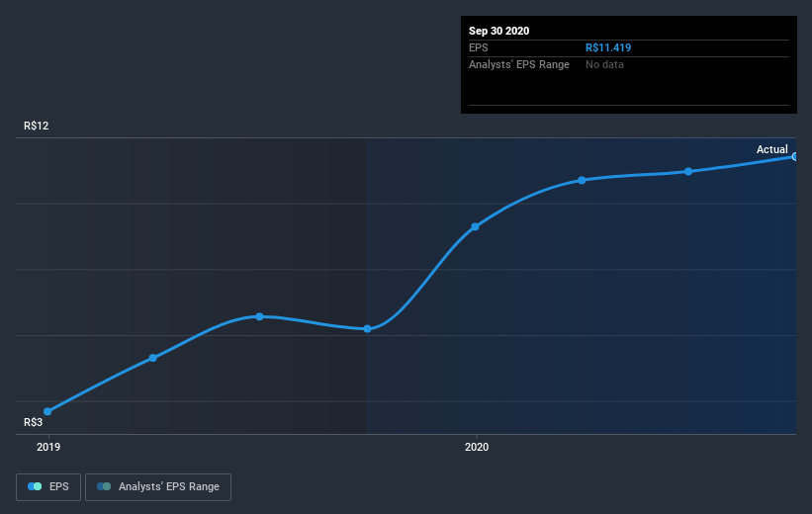Select the data point above the 2020 label
This screenshot has height=514, width=812.
(x=475, y=226)
